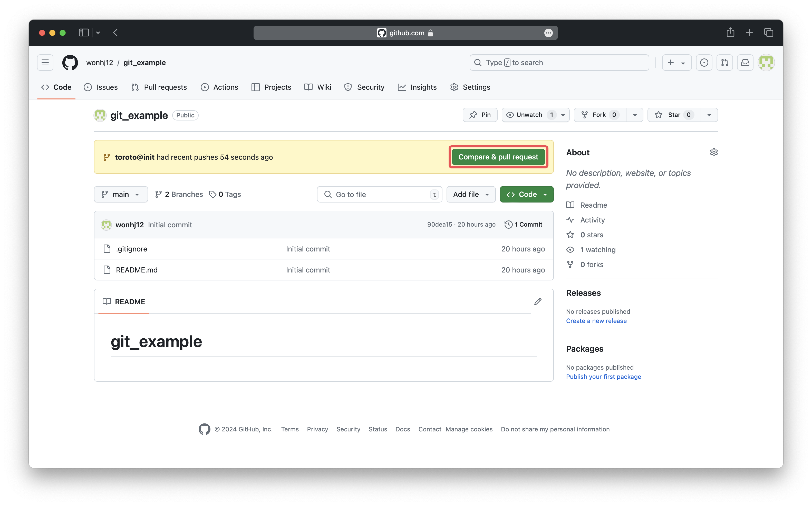The width and height of the screenshot is (812, 506).
Task: Open the Insights tab
Action: [417, 87]
